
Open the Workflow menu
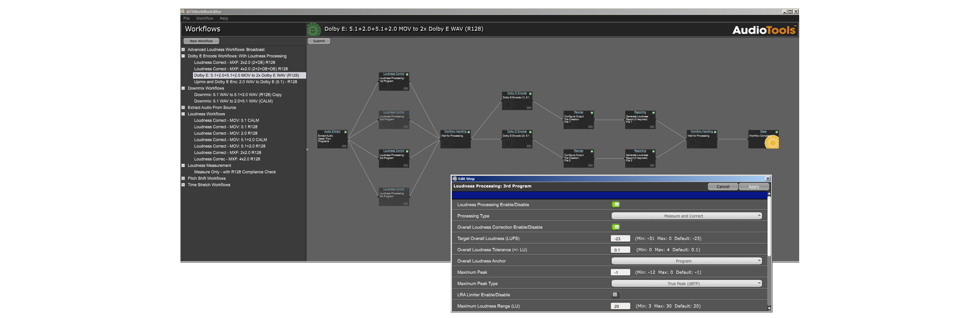[x=205, y=19]
